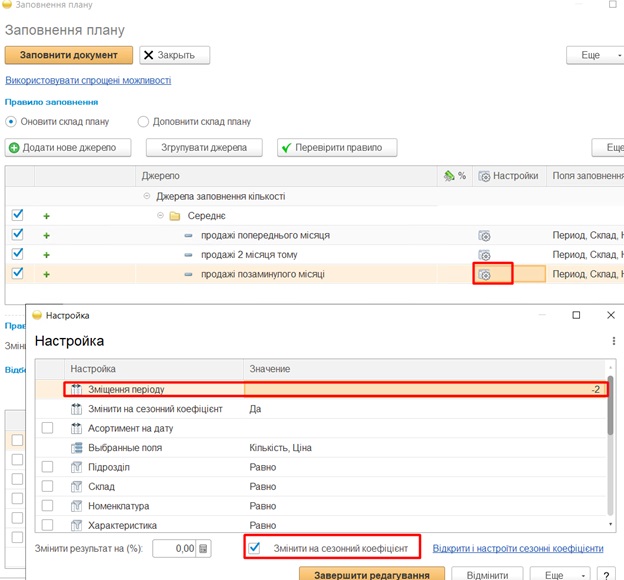Click green plus on Середнє row

point(45,216)
